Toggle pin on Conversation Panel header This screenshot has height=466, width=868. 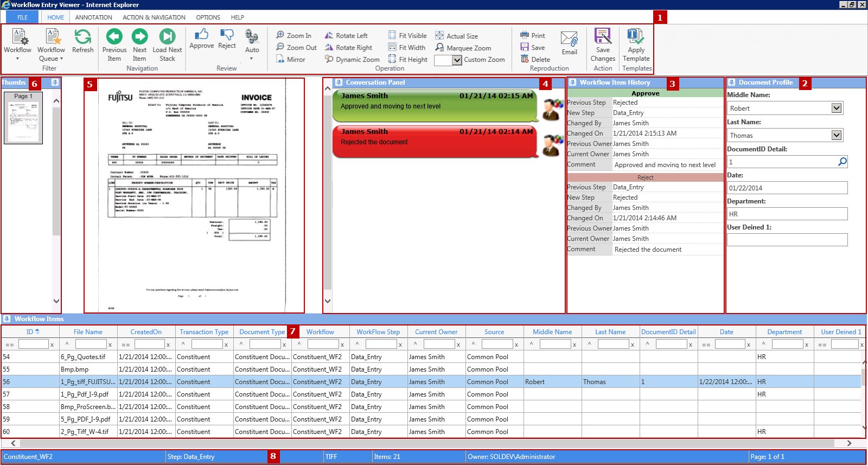click(x=339, y=82)
